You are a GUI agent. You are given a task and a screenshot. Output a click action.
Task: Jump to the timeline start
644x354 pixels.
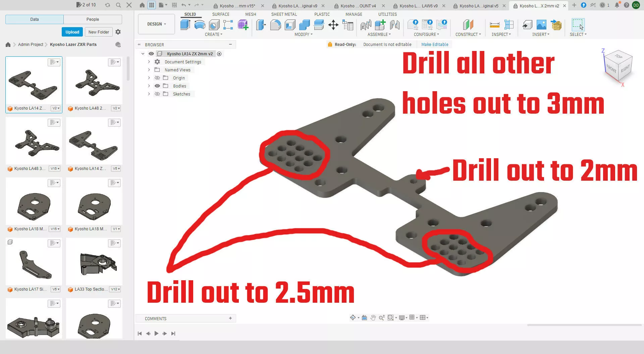pyautogui.click(x=140, y=333)
